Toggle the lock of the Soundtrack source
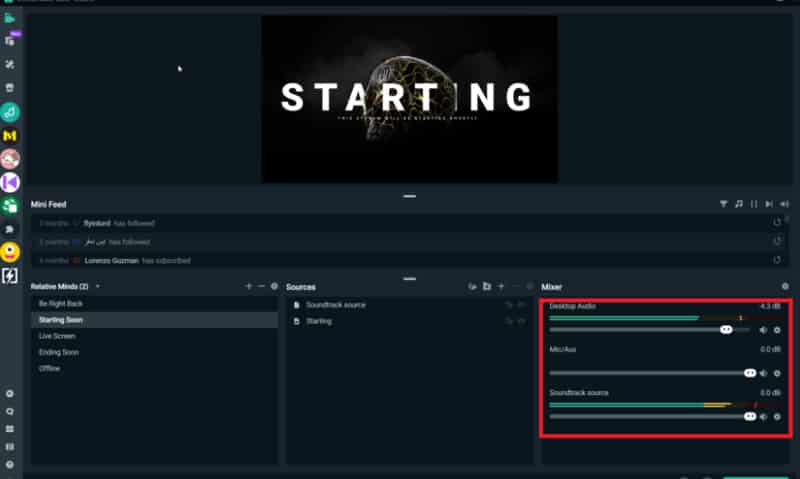Image resolution: width=800 pixels, height=479 pixels. pyautogui.click(x=509, y=305)
